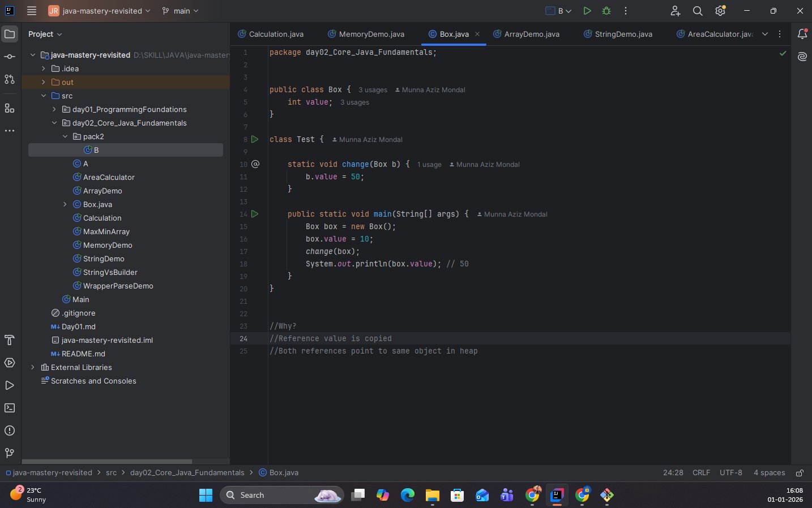This screenshot has width=812, height=508.
Task: Expand the out folder
Action: tap(44, 82)
